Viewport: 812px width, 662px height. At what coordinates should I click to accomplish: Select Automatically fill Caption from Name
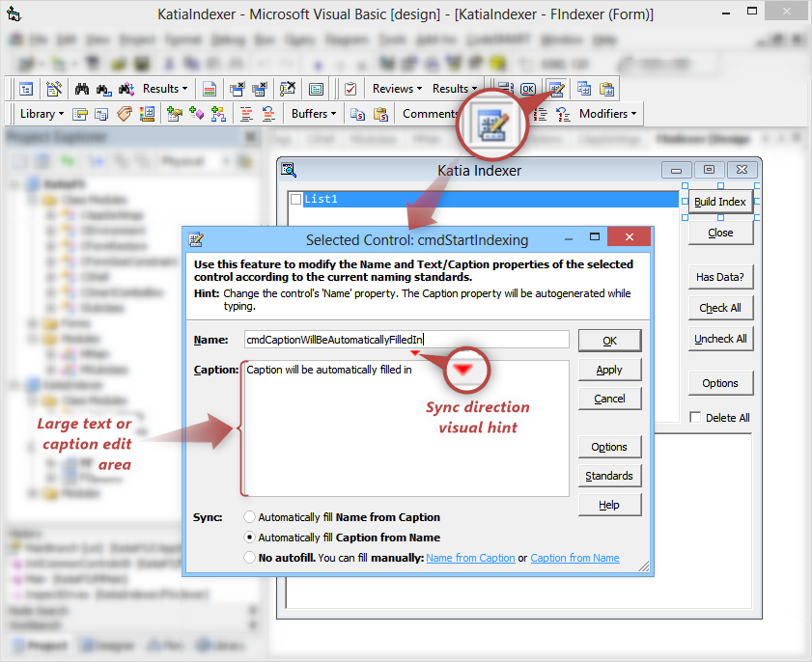click(250, 538)
